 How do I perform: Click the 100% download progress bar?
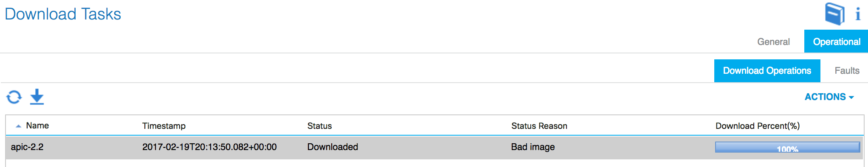click(x=787, y=147)
